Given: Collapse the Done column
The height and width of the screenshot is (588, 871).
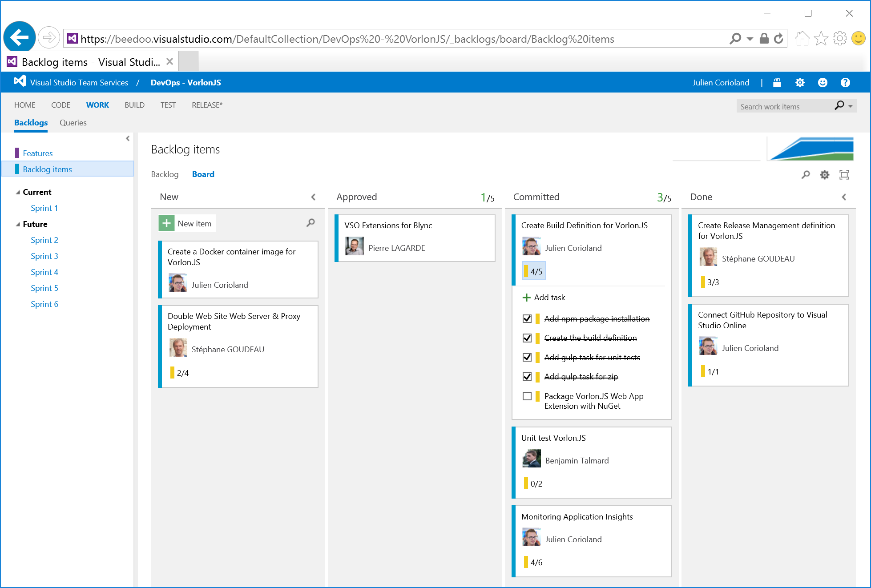Looking at the screenshot, I should (x=844, y=197).
